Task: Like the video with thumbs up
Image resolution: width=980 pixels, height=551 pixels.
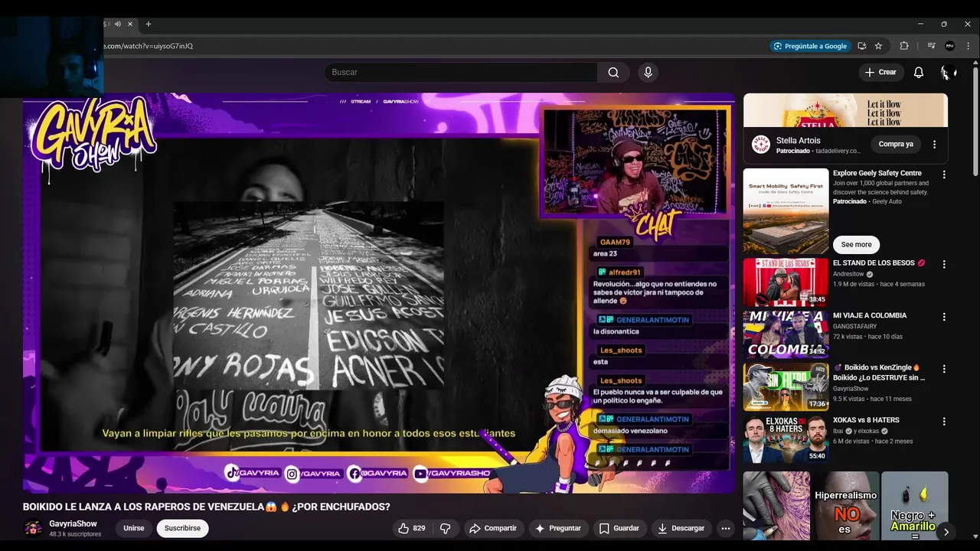Action: [x=411, y=528]
